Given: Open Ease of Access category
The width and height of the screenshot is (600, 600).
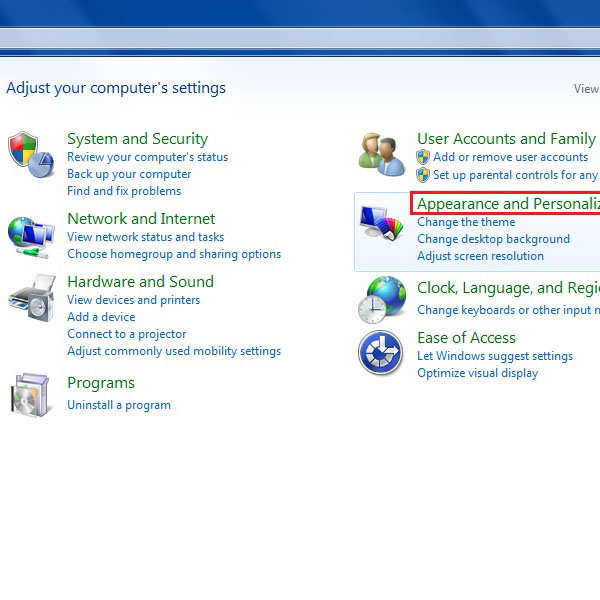Looking at the screenshot, I should tap(466, 338).
